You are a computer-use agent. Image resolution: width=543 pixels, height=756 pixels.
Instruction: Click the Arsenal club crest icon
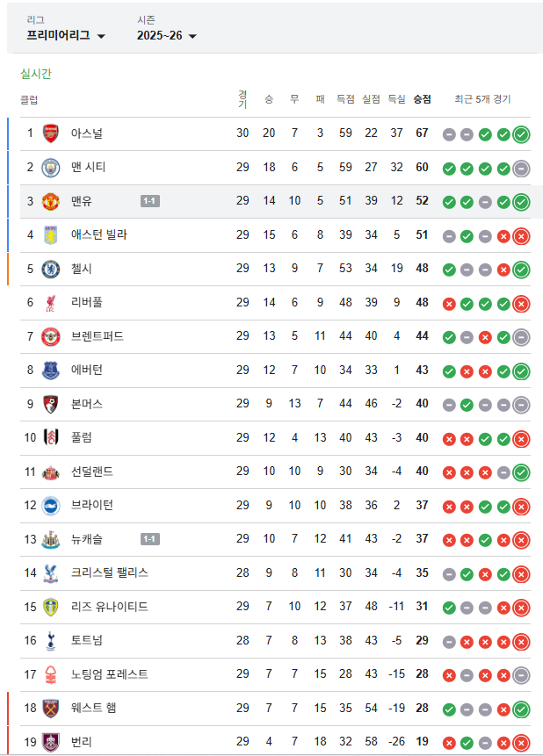coord(51,133)
